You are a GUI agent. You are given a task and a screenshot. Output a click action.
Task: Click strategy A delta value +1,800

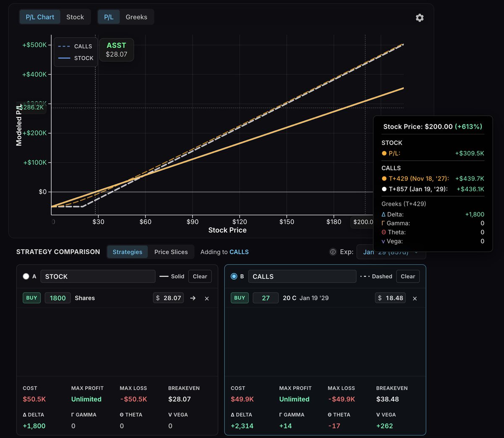tap(34, 426)
